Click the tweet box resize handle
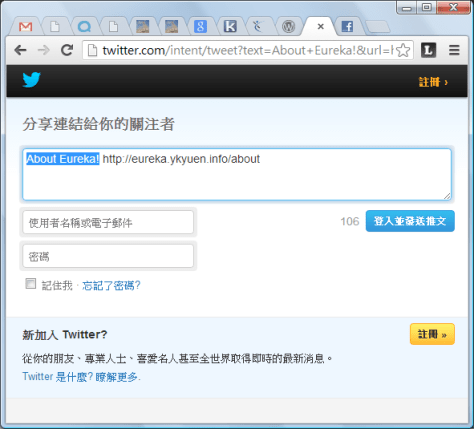The image size is (474, 429). [x=447, y=196]
